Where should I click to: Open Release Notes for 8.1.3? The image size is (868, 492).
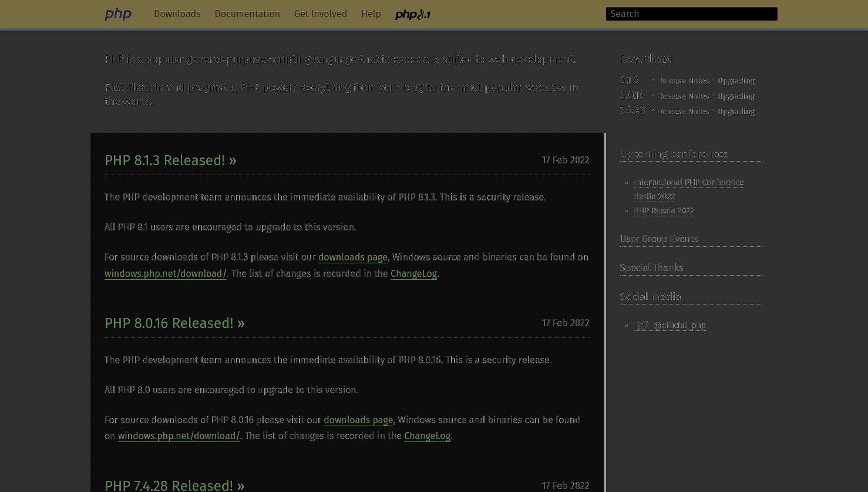pos(683,81)
